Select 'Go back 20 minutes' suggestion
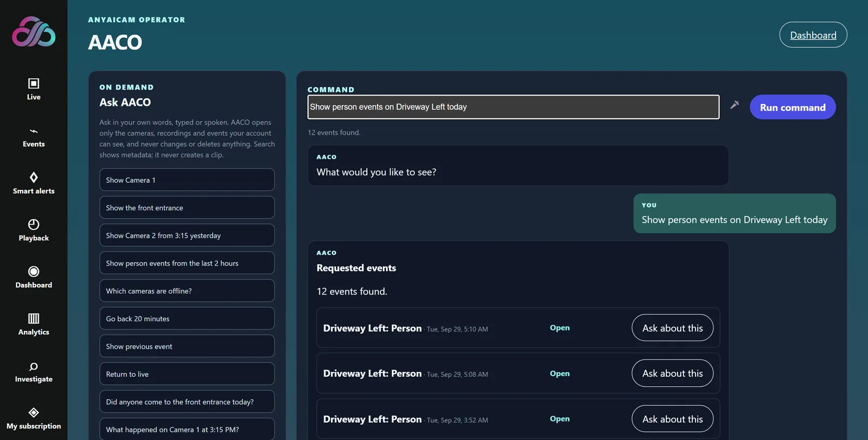The image size is (868, 440). point(187,318)
